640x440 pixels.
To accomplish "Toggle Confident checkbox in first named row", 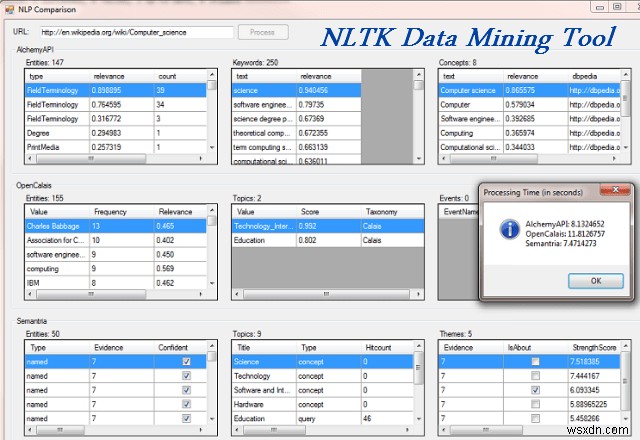I will [186, 362].
